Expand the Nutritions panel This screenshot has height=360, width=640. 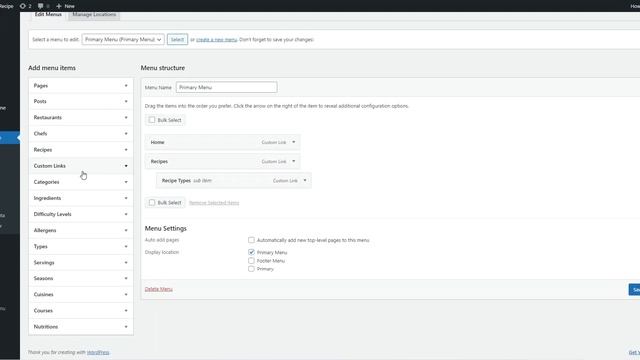point(81,327)
